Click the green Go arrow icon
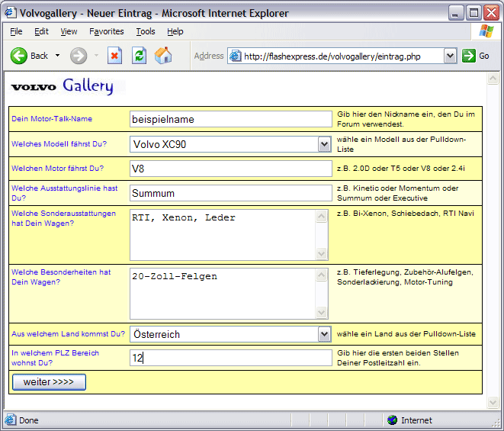504x431 pixels. click(x=469, y=56)
